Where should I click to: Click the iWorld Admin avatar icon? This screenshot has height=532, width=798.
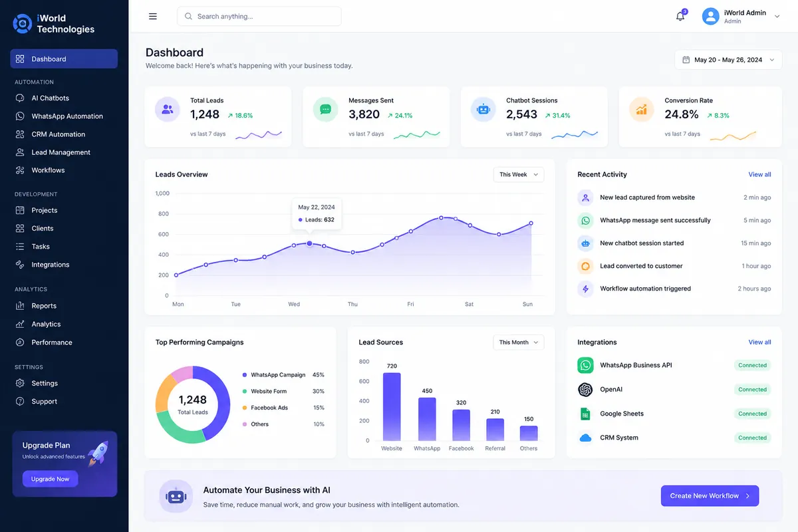tap(711, 17)
